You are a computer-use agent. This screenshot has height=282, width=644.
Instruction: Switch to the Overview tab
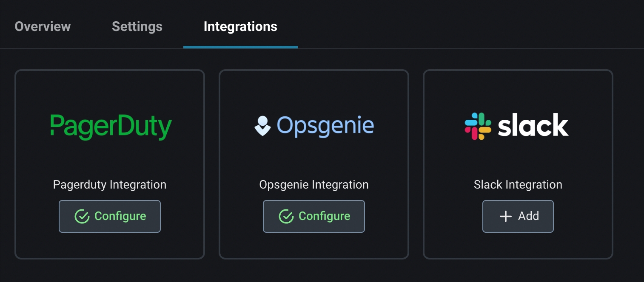pyautogui.click(x=43, y=26)
